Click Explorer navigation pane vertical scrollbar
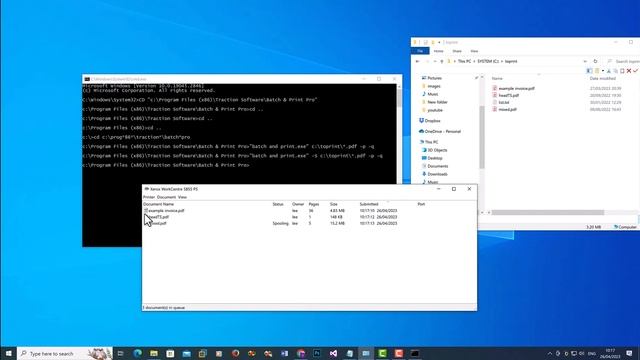 pyautogui.click(x=482, y=137)
